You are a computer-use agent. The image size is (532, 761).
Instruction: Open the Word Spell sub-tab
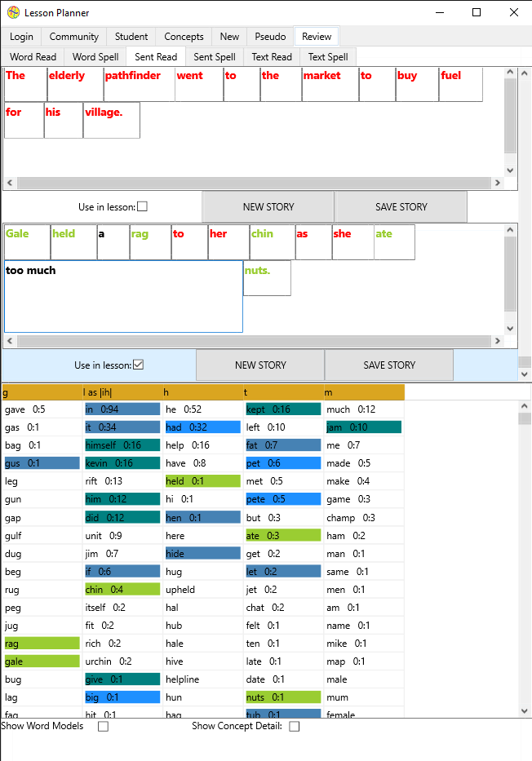point(95,57)
